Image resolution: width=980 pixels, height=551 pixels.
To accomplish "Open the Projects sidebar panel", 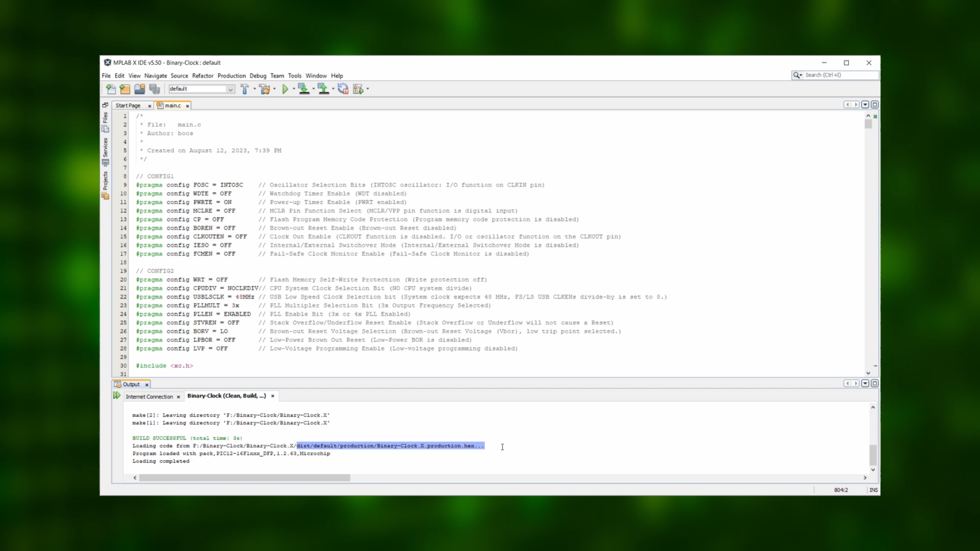I will click(106, 185).
